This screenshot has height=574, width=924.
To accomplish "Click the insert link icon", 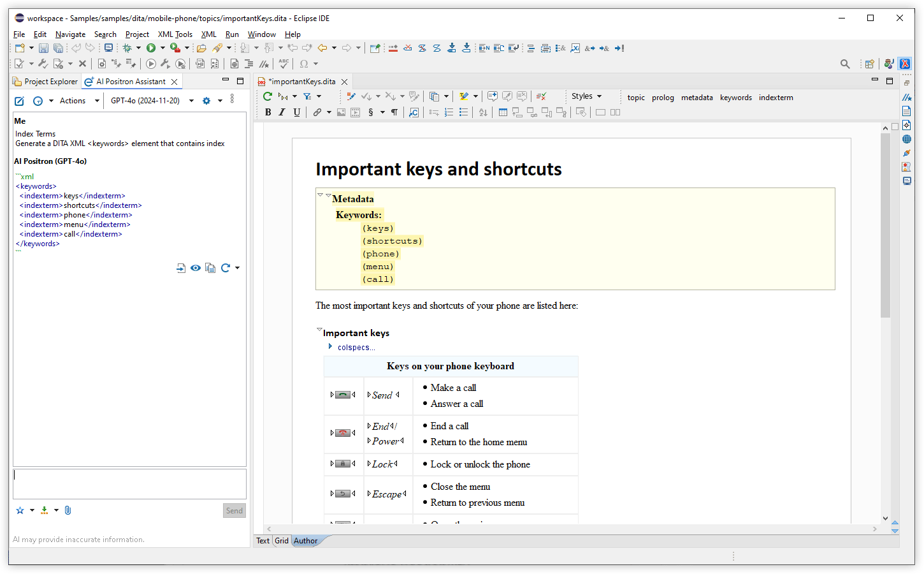I will (x=317, y=112).
